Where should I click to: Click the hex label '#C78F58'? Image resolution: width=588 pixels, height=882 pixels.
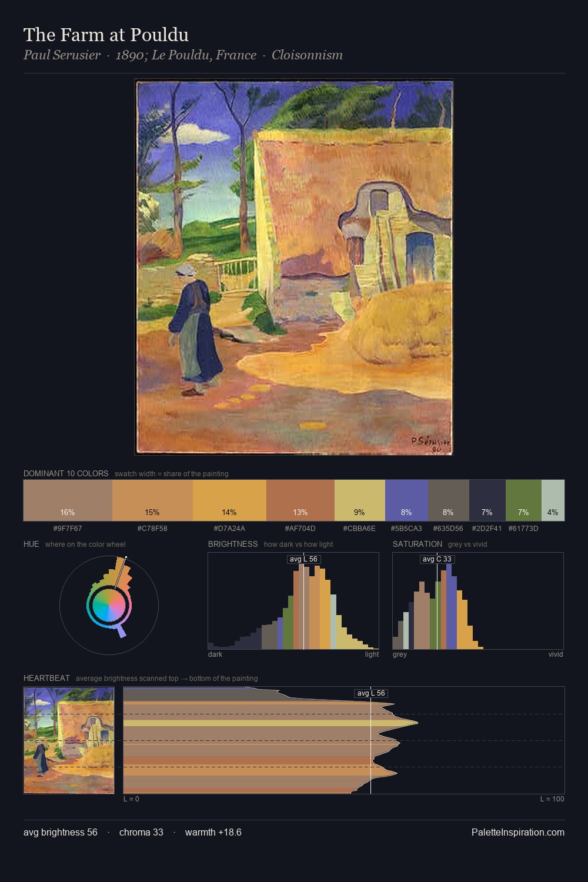click(152, 529)
